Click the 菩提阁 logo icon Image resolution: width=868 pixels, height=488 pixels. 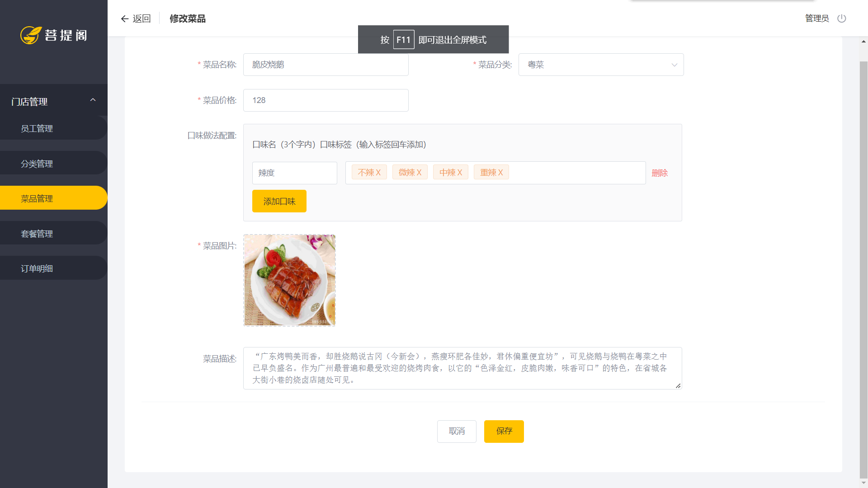31,35
